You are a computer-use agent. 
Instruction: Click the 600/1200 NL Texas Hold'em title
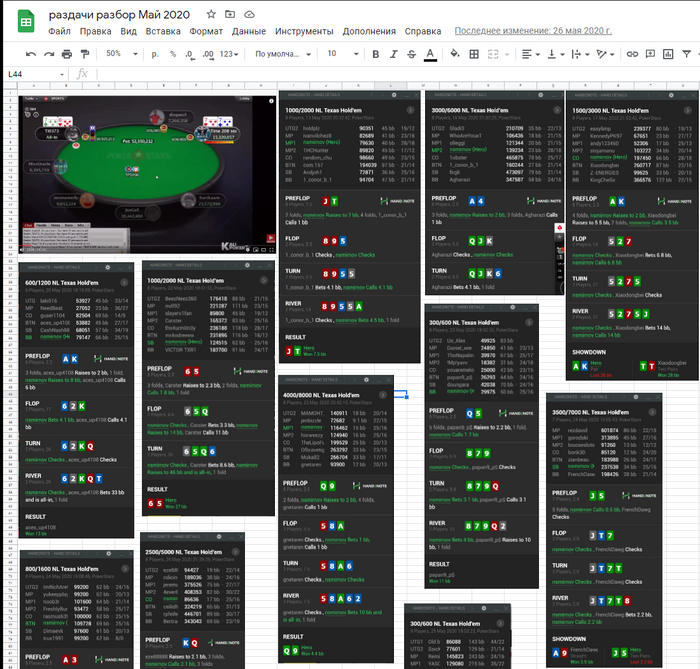tap(62, 283)
